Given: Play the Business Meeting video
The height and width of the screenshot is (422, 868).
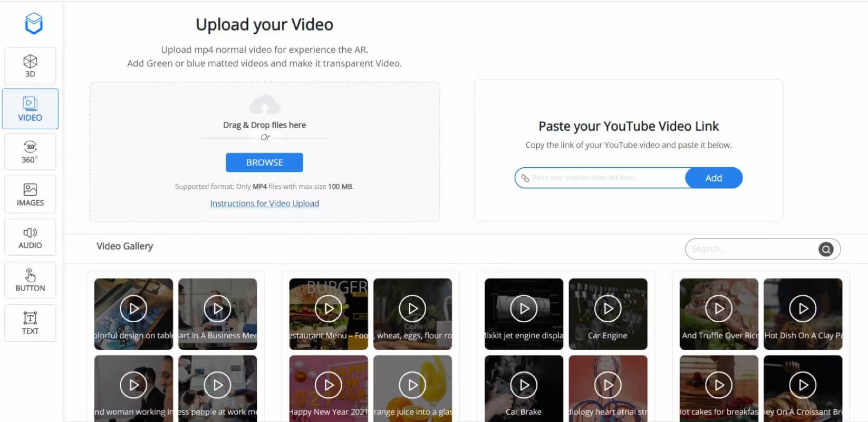Looking at the screenshot, I should coord(218,309).
